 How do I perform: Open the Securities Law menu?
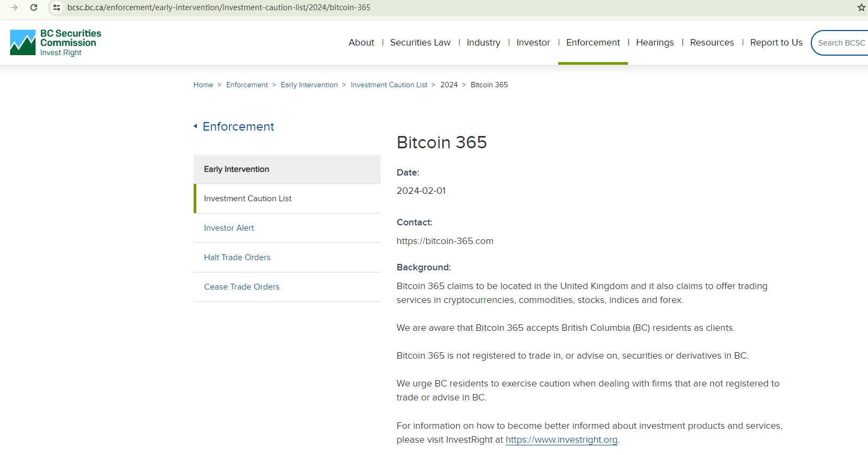click(x=420, y=42)
